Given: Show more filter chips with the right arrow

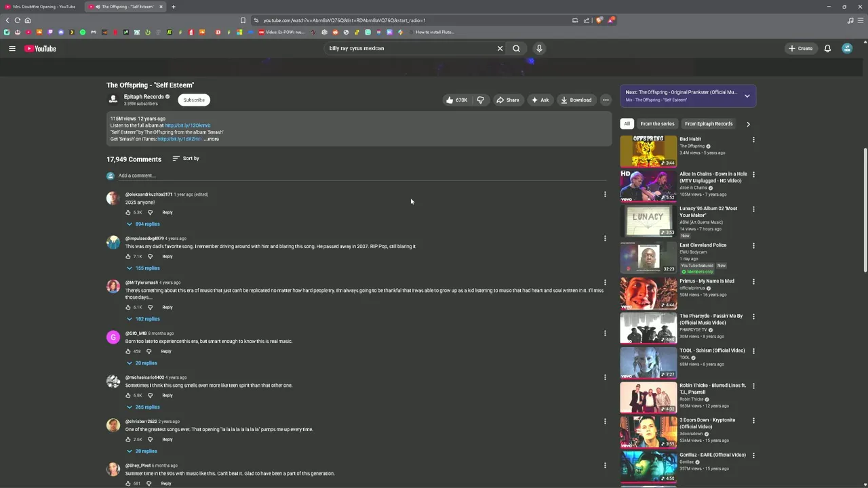Looking at the screenshot, I should tap(748, 124).
